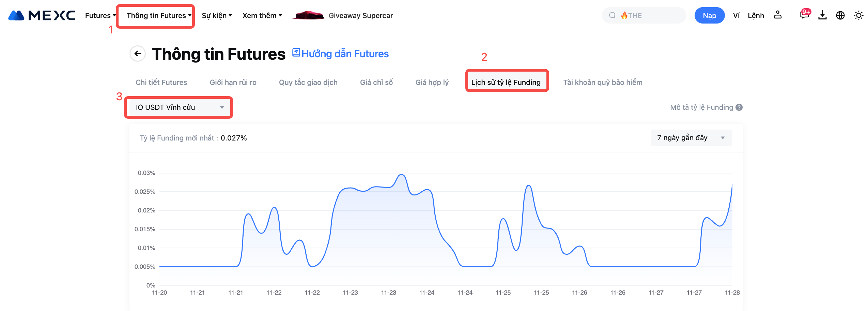868x311 pixels.
Task: Click the download app icon
Action: point(822,15)
